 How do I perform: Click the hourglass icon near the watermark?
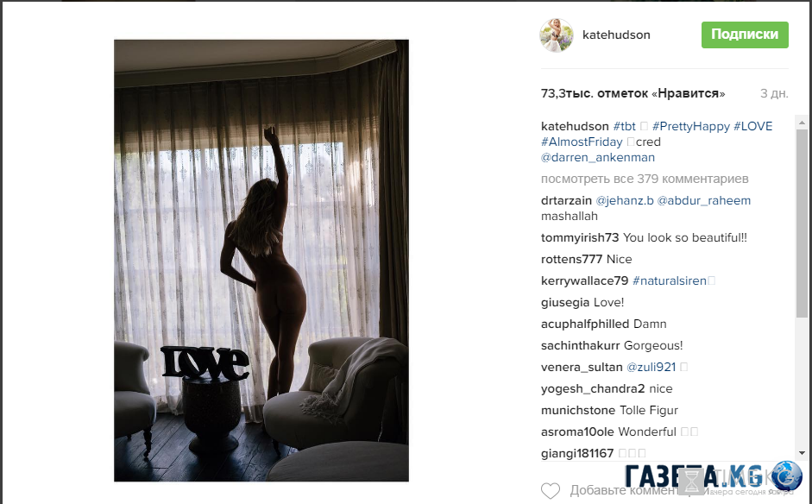(x=691, y=482)
